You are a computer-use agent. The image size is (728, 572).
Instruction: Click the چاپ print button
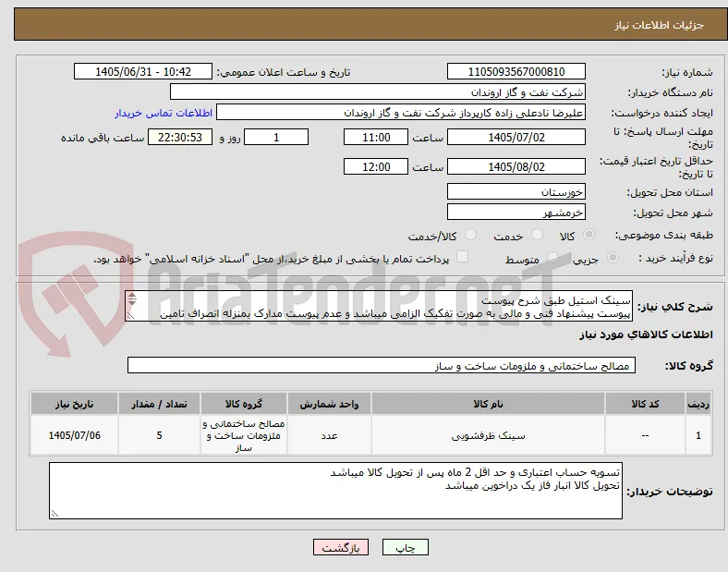[406, 547]
